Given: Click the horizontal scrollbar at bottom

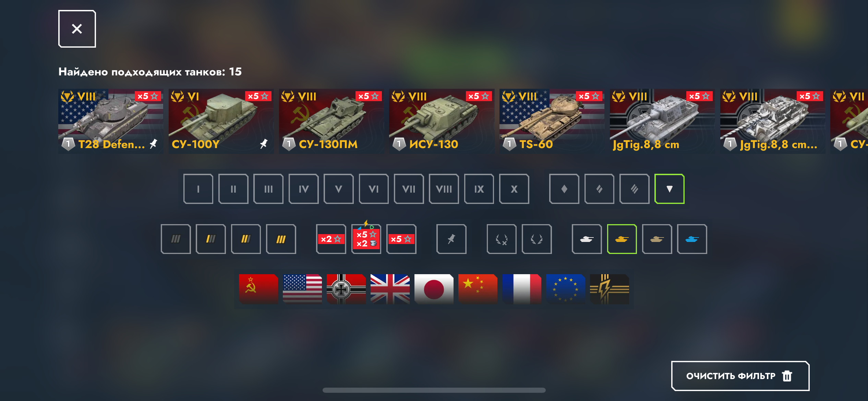Looking at the screenshot, I should (x=434, y=390).
